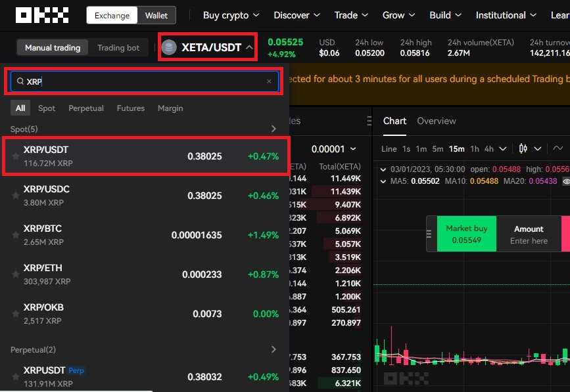Switch to the Chart tab
The height and width of the screenshot is (392, 570).
(x=394, y=121)
